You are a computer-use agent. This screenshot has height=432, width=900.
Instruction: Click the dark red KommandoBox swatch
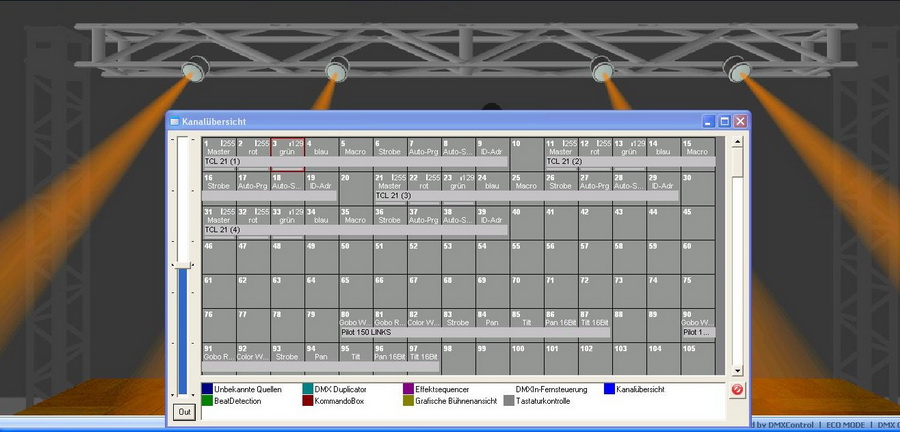click(x=308, y=401)
